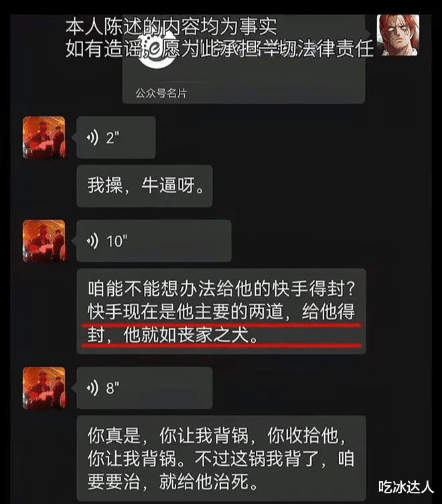
Task: Tap sound wave icon on 8" message
Action: coord(92,388)
